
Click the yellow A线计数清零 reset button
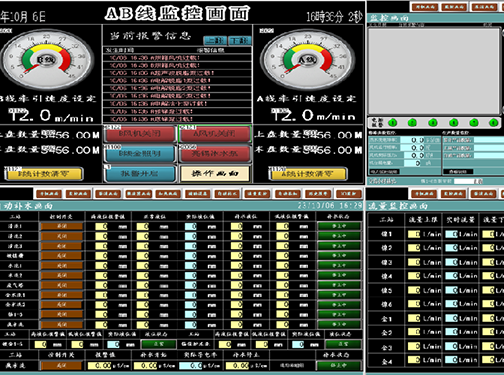tap(307, 174)
